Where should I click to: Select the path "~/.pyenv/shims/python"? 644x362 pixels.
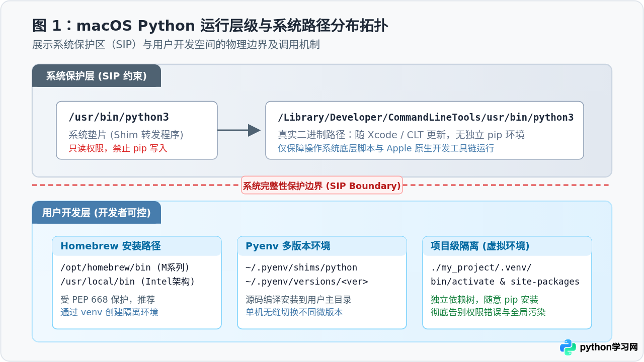click(301, 267)
